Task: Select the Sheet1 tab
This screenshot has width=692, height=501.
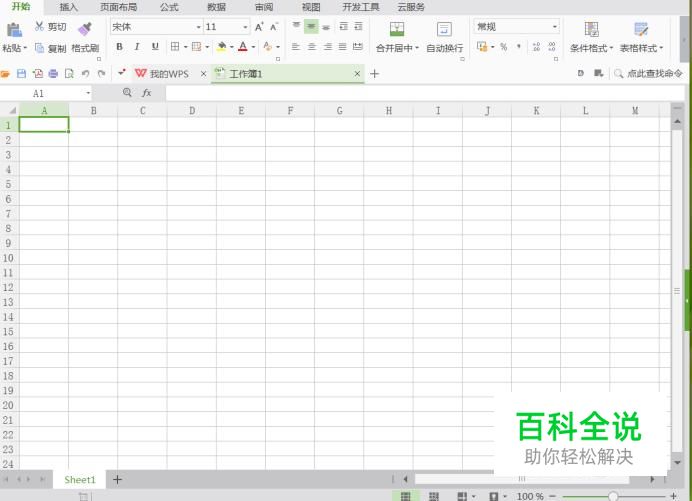Action: coord(80,480)
